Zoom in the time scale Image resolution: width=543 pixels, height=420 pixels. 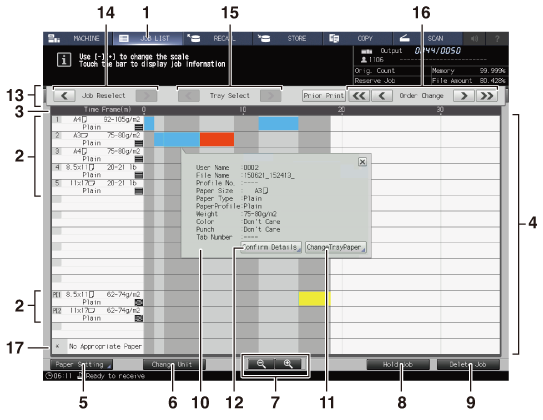click(288, 364)
